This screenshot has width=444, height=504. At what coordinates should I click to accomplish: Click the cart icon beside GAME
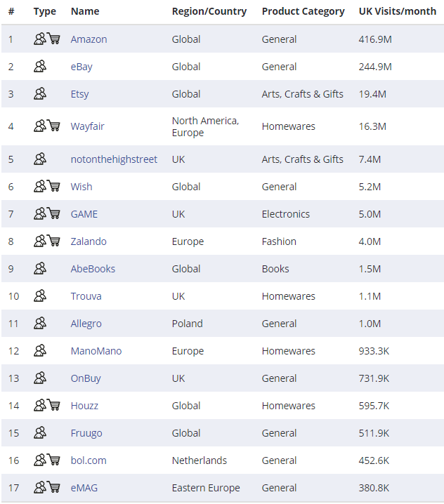click(53, 214)
